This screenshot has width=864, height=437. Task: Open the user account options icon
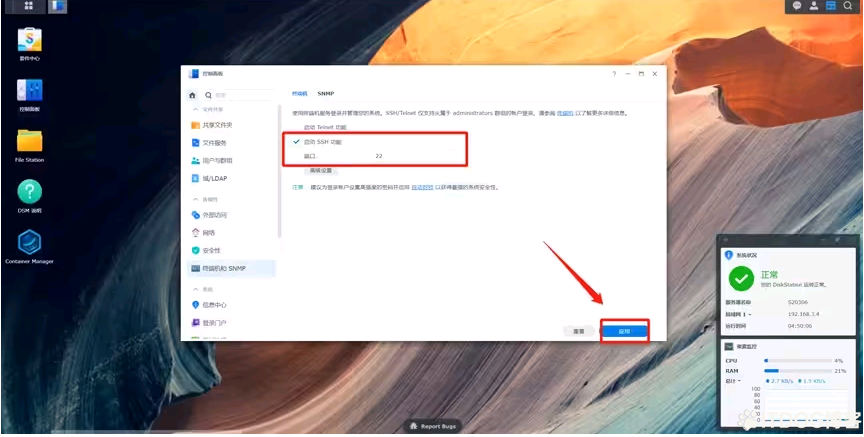click(814, 6)
